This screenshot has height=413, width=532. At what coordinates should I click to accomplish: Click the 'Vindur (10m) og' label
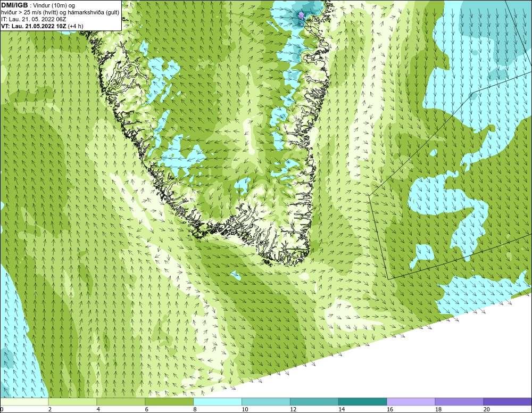(x=54, y=5)
